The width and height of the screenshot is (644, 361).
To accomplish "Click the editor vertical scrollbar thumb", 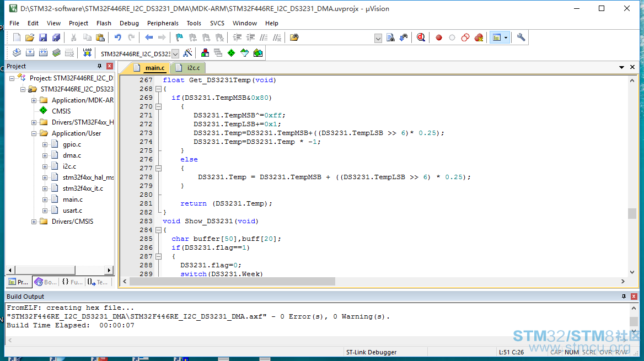I will [632, 213].
